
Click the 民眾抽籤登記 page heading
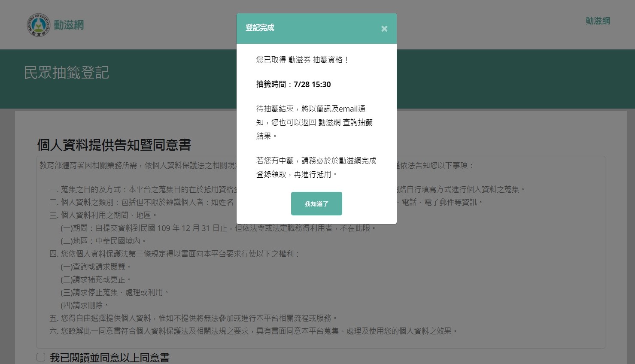(x=67, y=73)
